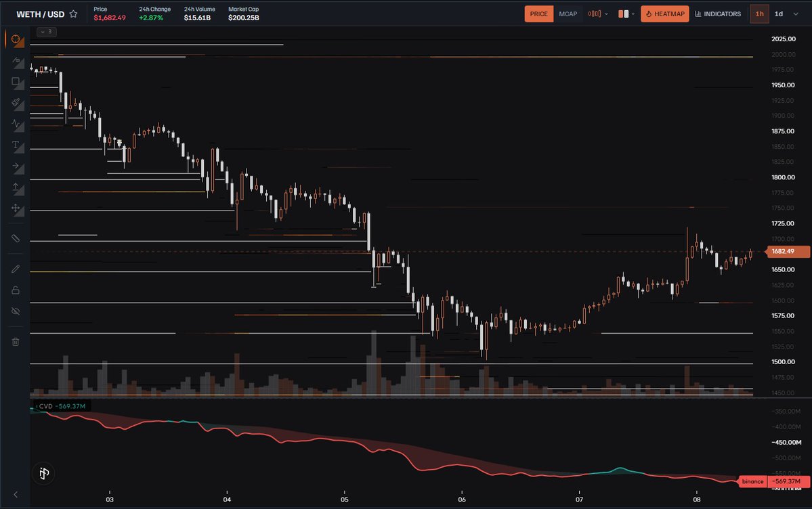Open the INDICATORS panel
The width and height of the screenshot is (812, 509).
[x=718, y=14]
